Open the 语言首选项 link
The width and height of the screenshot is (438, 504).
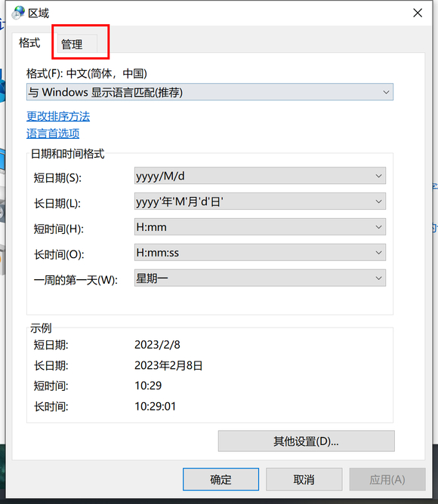(x=53, y=134)
